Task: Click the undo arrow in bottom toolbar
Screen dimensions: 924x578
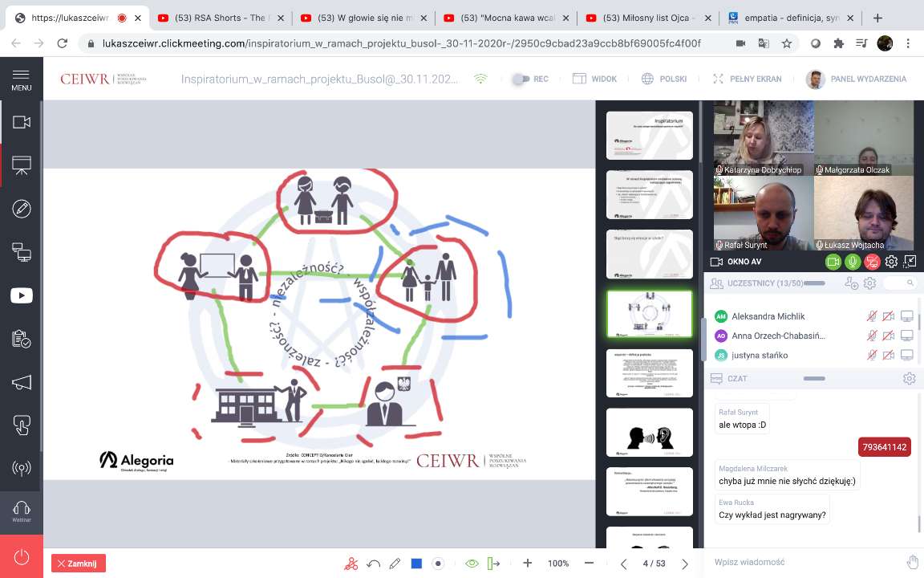Action: [373, 564]
